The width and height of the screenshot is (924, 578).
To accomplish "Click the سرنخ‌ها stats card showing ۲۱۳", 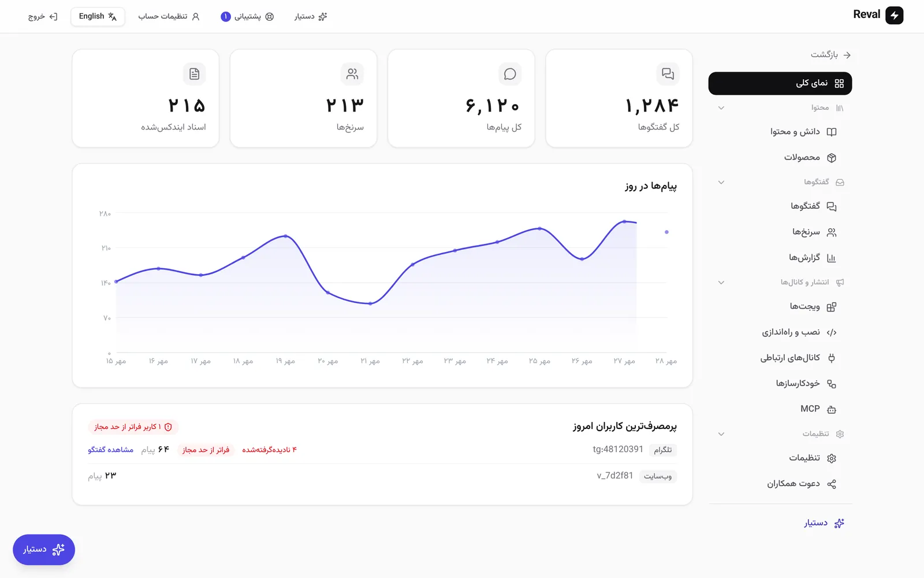I will pos(303,98).
